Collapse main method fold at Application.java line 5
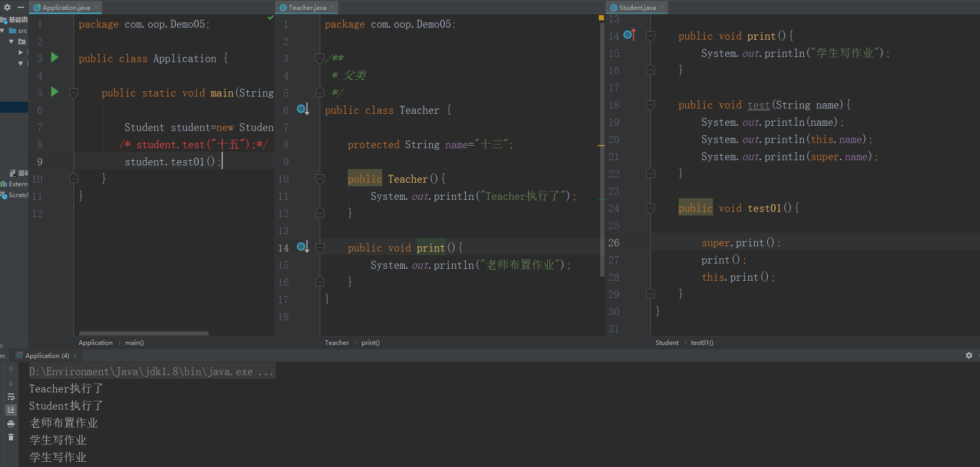 point(74,93)
